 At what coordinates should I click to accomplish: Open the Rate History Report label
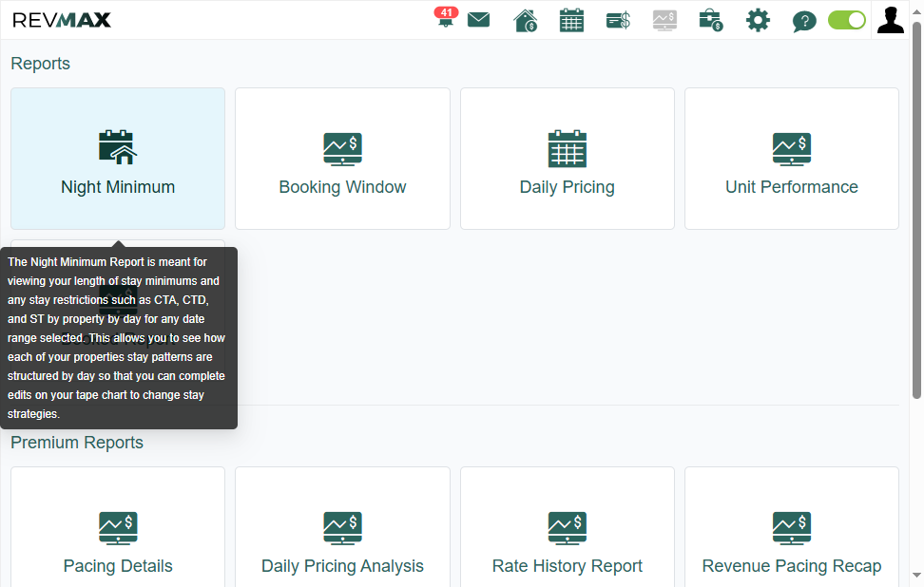click(x=567, y=566)
